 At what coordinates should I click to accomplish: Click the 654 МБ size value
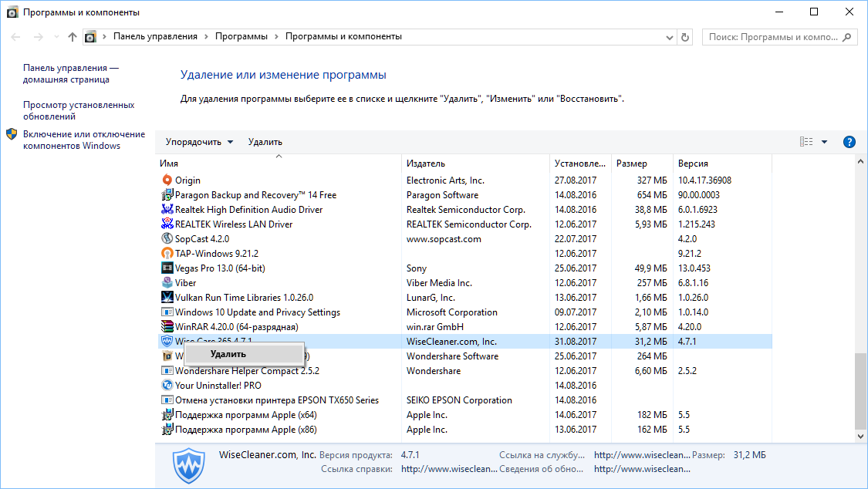(x=651, y=194)
